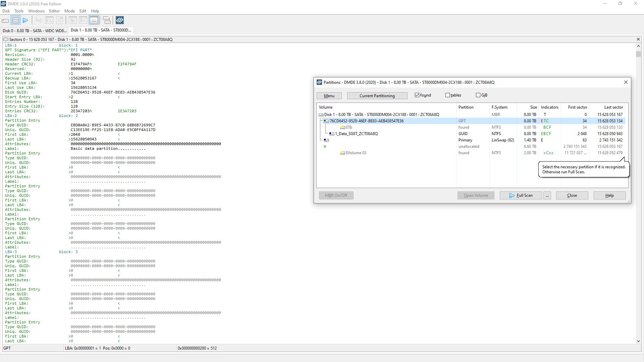Click the green GPT partition icon beside 76CD6452
This screenshot has height=362, width=644.
coord(326,121)
